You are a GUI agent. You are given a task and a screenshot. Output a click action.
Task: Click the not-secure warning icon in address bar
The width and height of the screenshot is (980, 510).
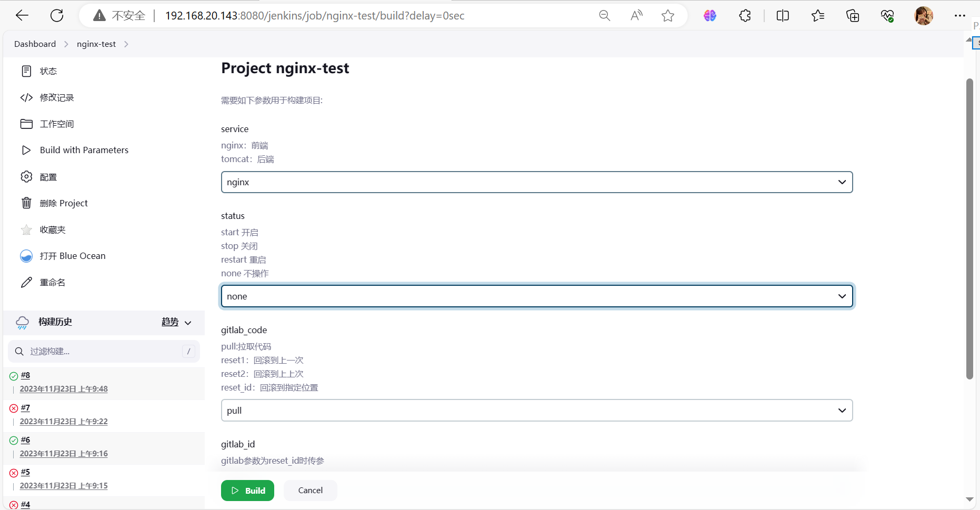[x=99, y=16]
